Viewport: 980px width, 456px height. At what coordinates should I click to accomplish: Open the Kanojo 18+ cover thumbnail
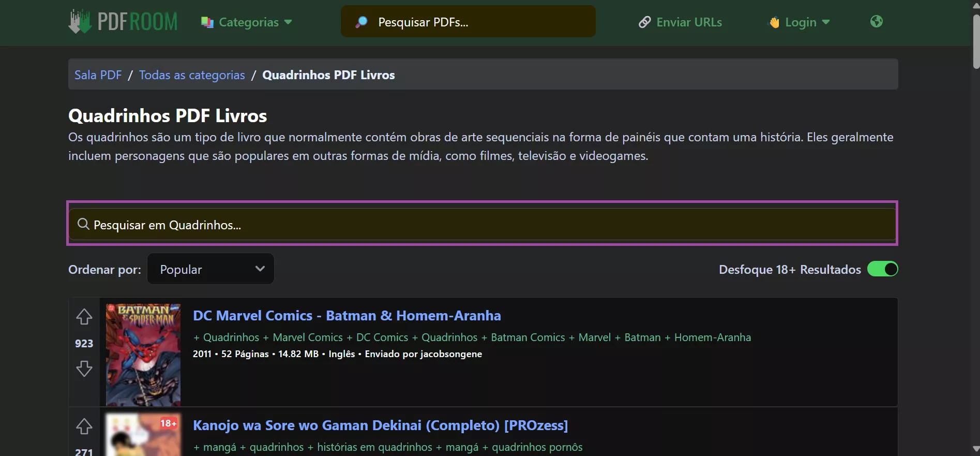143,435
